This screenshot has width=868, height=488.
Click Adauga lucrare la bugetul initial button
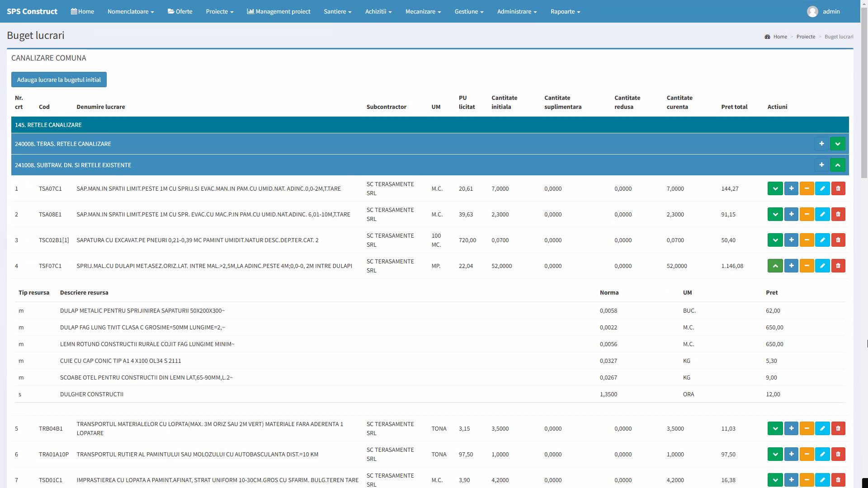[59, 80]
